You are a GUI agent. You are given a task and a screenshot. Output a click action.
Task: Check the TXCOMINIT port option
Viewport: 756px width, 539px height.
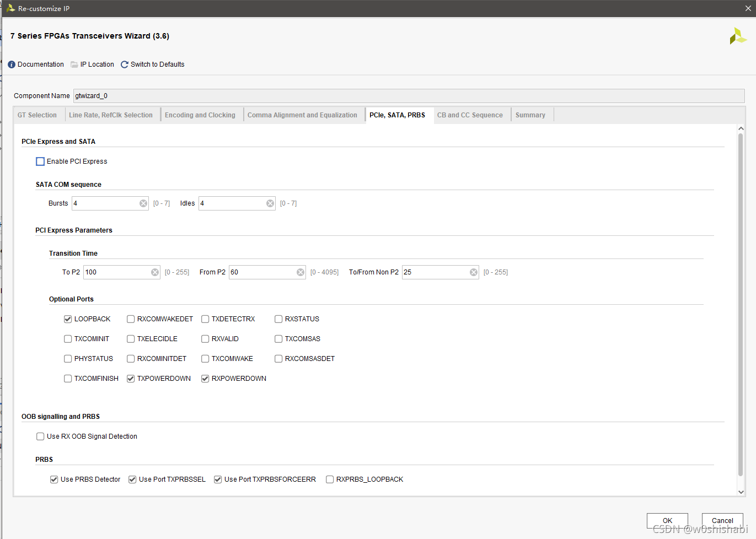(x=68, y=339)
